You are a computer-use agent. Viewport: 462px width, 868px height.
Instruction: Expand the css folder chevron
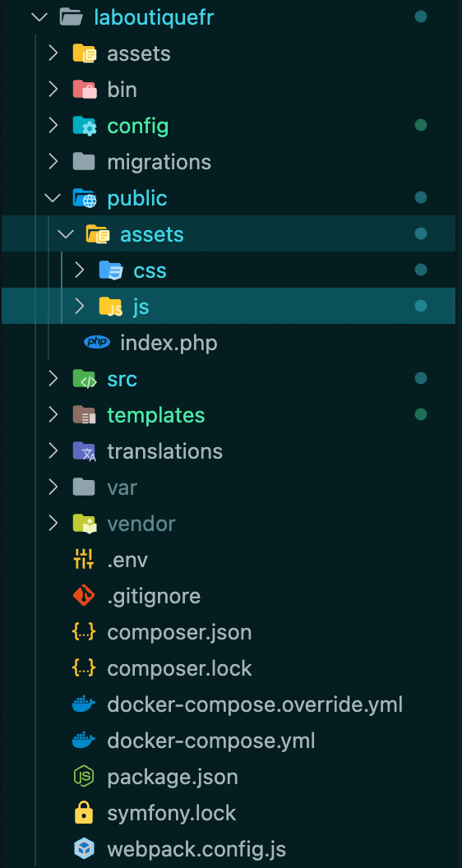pos(80,270)
